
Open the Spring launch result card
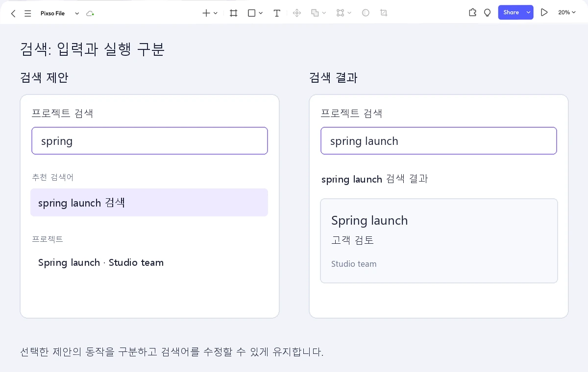tap(439, 241)
